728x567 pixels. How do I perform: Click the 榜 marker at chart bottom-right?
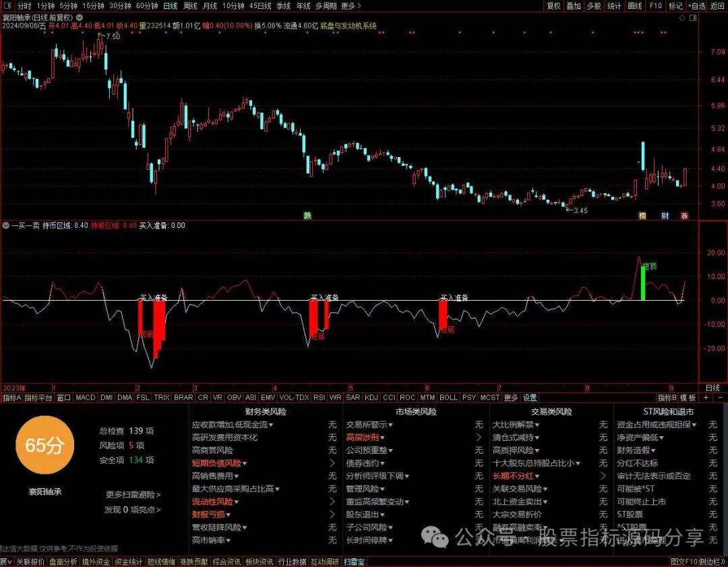pyautogui.click(x=642, y=216)
